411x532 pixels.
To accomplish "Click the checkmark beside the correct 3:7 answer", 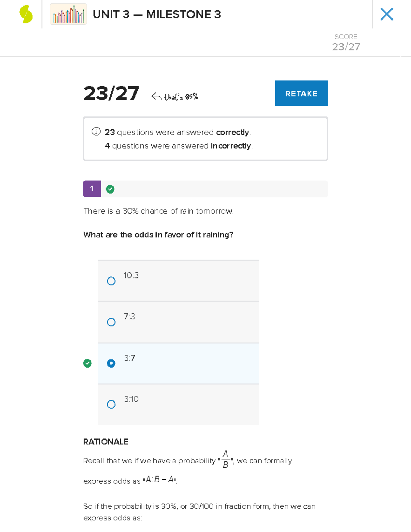I will pos(88,363).
